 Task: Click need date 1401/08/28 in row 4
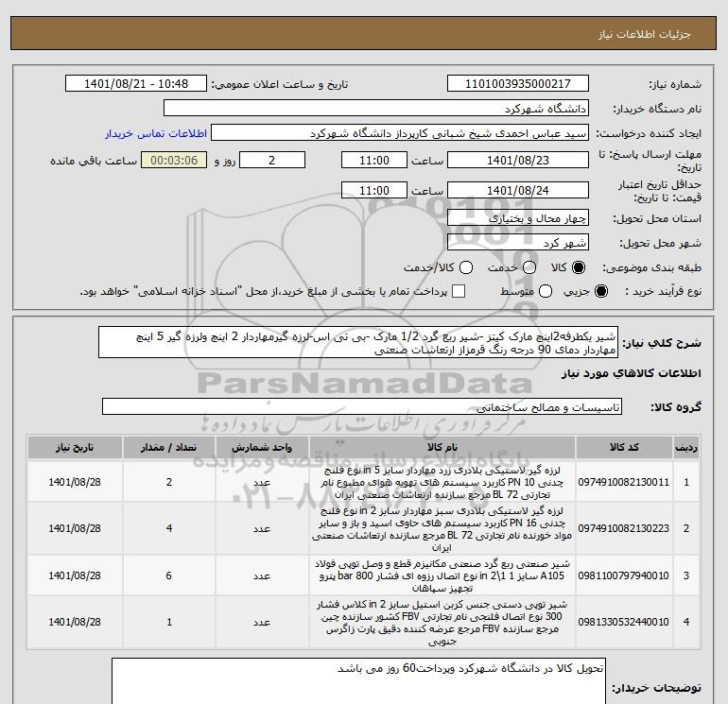point(75,622)
